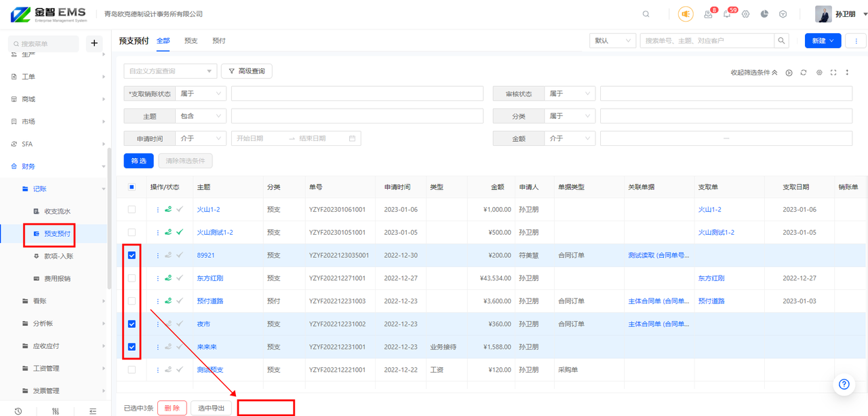Open the 介于 operator dropdown for 金额
The width and height of the screenshot is (868, 416).
click(x=570, y=138)
